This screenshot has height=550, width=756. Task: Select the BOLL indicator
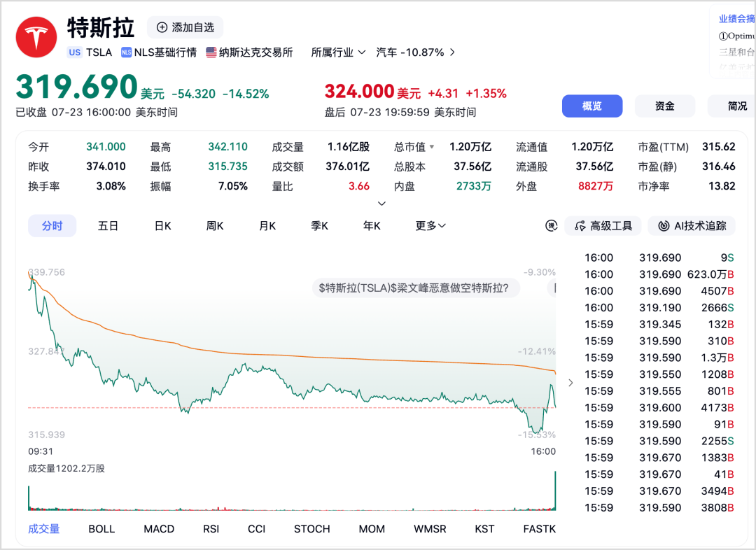coord(101,529)
